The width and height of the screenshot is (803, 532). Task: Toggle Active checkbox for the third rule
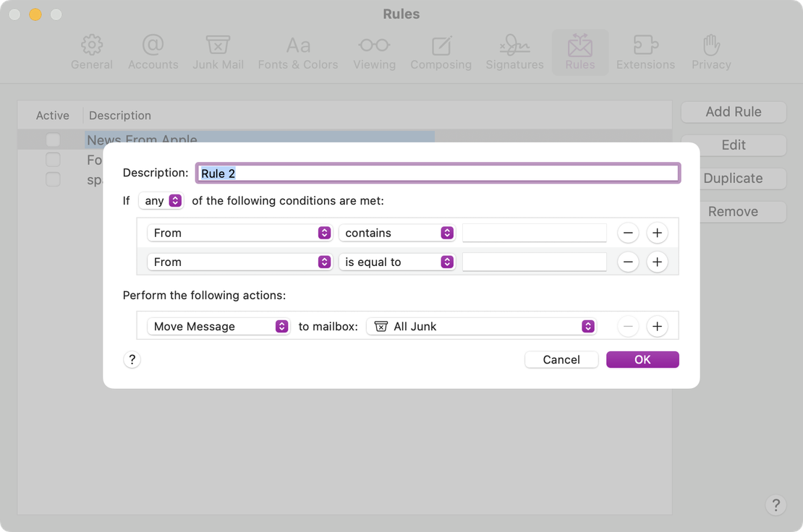[53, 179]
